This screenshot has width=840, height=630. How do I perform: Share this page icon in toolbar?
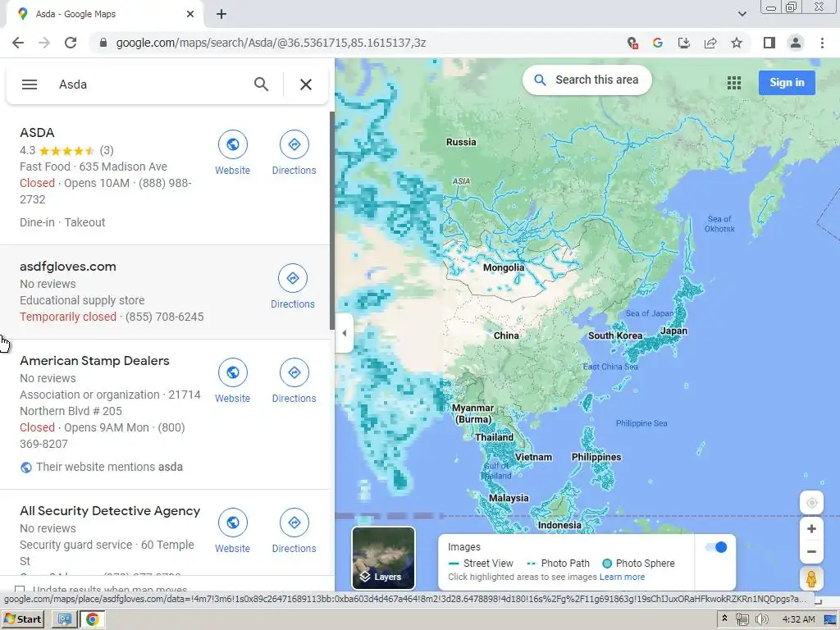click(x=710, y=43)
